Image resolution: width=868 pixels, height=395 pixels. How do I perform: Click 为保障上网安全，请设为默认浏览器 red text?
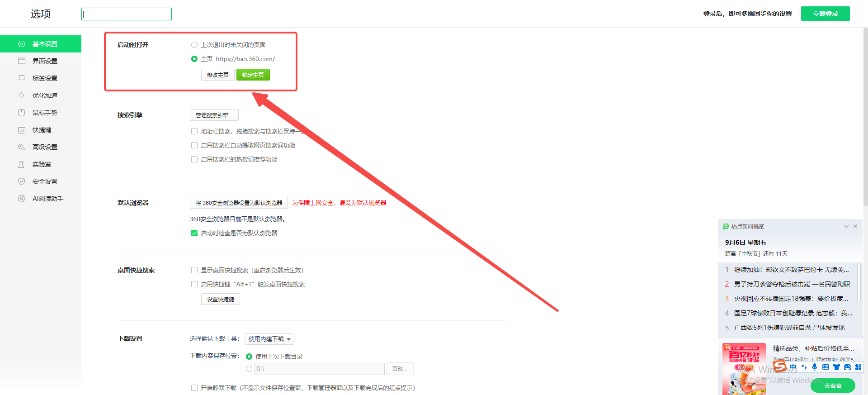click(x=339, y=203)
